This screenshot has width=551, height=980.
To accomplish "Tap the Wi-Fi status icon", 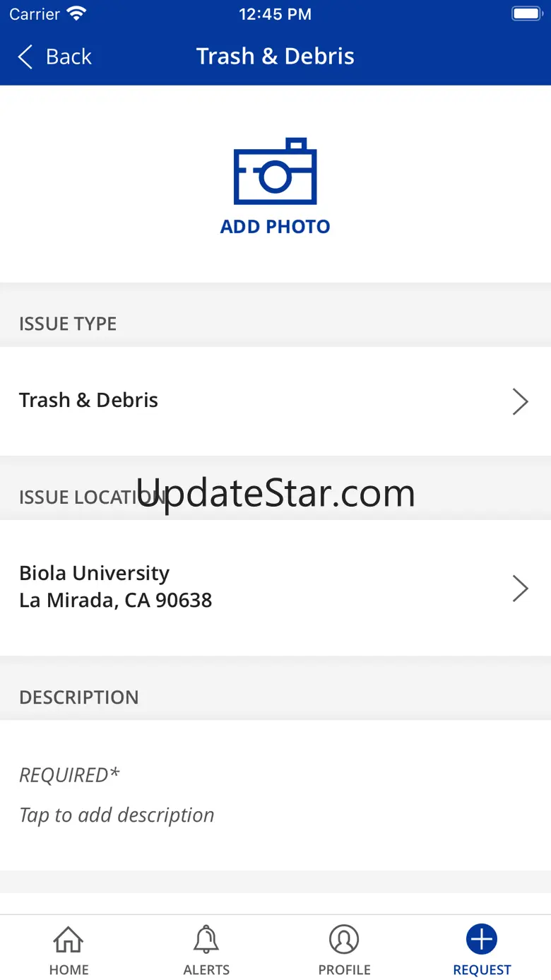I will click(76, 13).
